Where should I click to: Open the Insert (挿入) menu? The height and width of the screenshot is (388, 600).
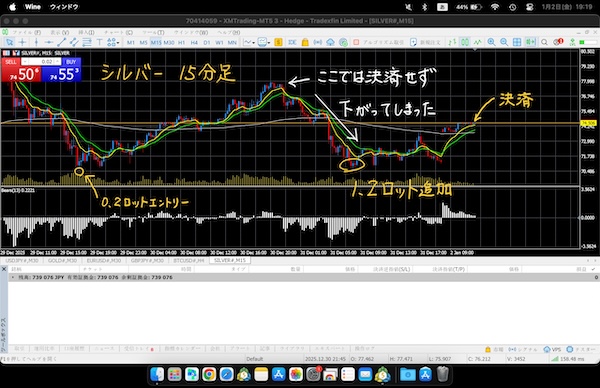(86, 33)
